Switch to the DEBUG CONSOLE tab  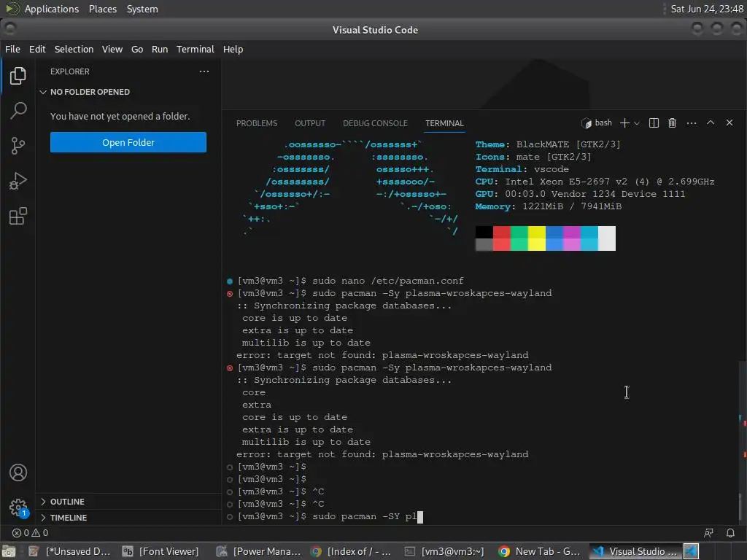point(375,123)
